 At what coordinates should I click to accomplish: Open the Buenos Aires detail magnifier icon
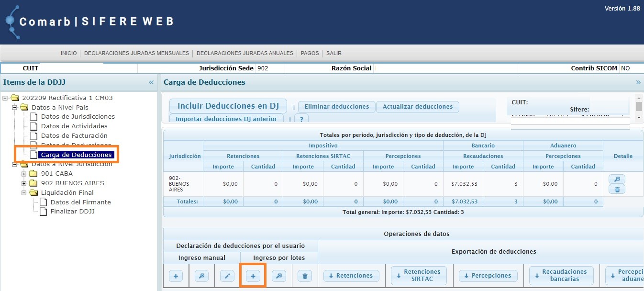(617, 178)
